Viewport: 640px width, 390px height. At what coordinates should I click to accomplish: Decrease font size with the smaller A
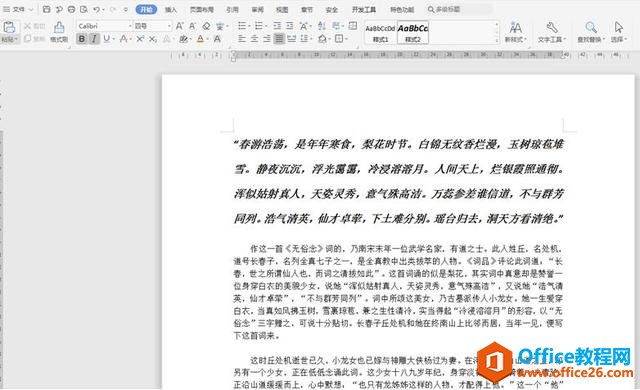tap(193, 26)
